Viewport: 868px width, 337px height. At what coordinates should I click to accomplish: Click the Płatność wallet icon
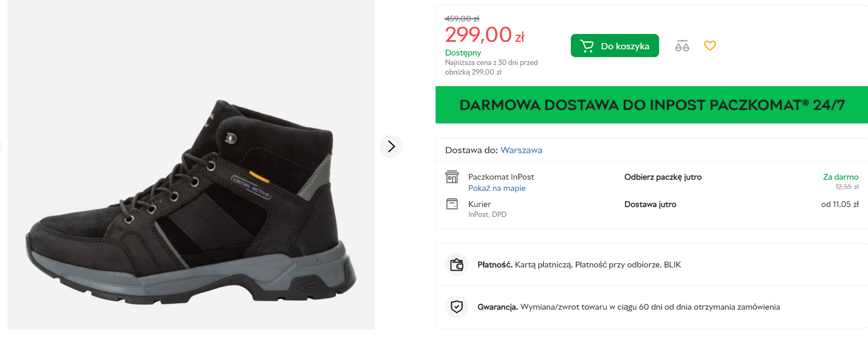456,265
